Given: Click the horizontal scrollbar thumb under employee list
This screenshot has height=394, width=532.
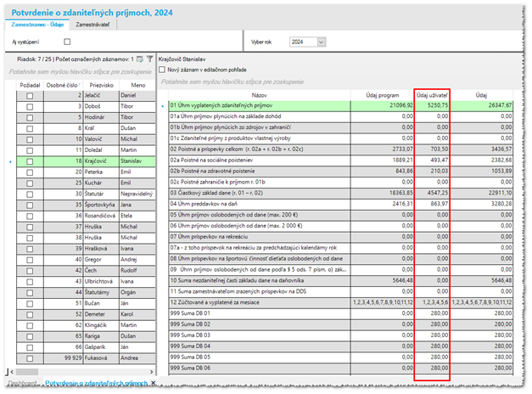Looking at the screenshot, I should [27, 372].
